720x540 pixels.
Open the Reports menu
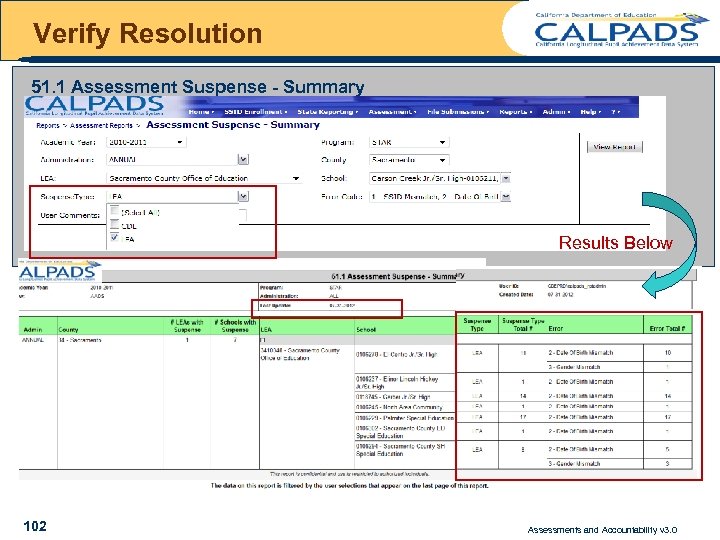coord(515,112)
